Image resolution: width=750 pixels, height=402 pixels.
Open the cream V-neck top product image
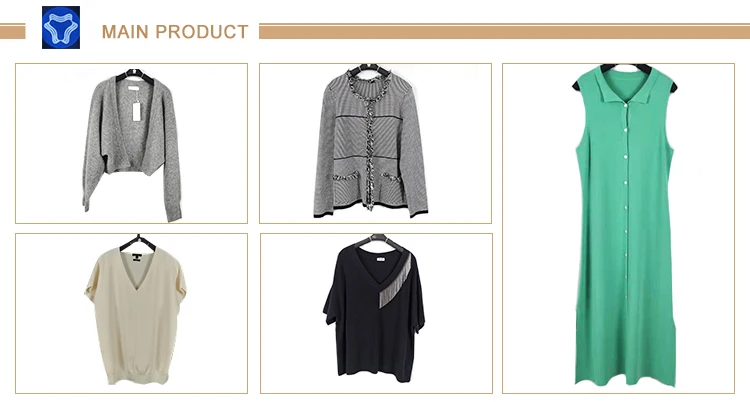(132, 313)
